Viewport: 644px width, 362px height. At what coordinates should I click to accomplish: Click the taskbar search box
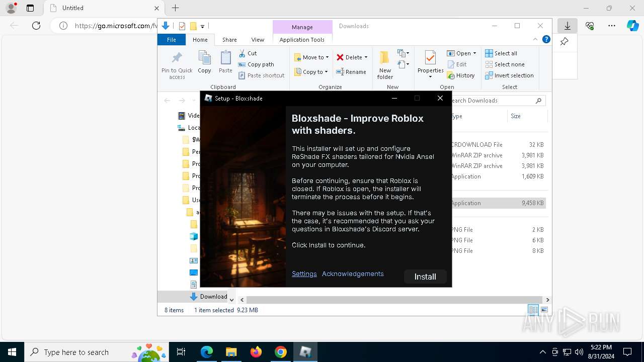[98, 352]
